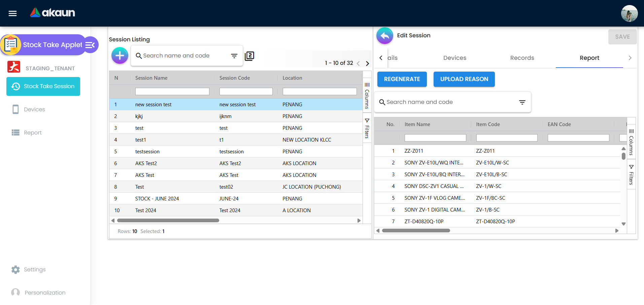Image resolution: width=644 pixels, height=305 pixels.
Task: Click the REGENERATE button
Action: pos(402,79)
